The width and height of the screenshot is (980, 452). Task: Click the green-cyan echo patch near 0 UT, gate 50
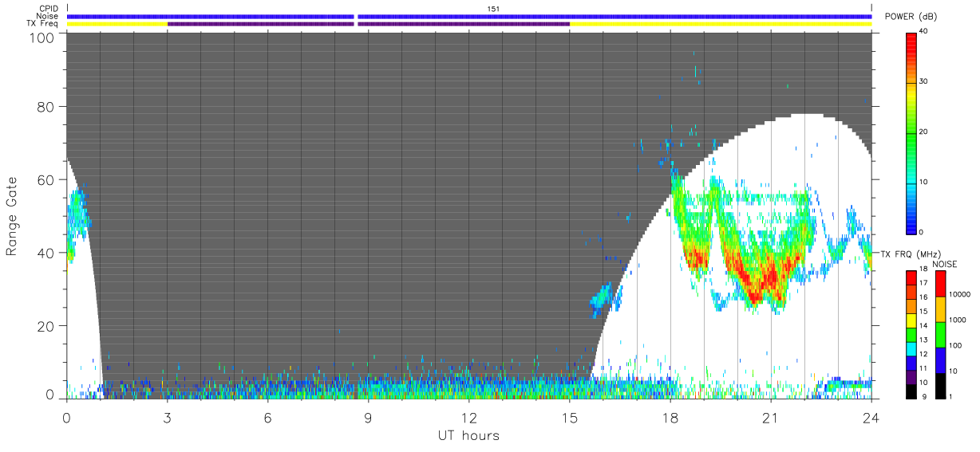[78, 211]
